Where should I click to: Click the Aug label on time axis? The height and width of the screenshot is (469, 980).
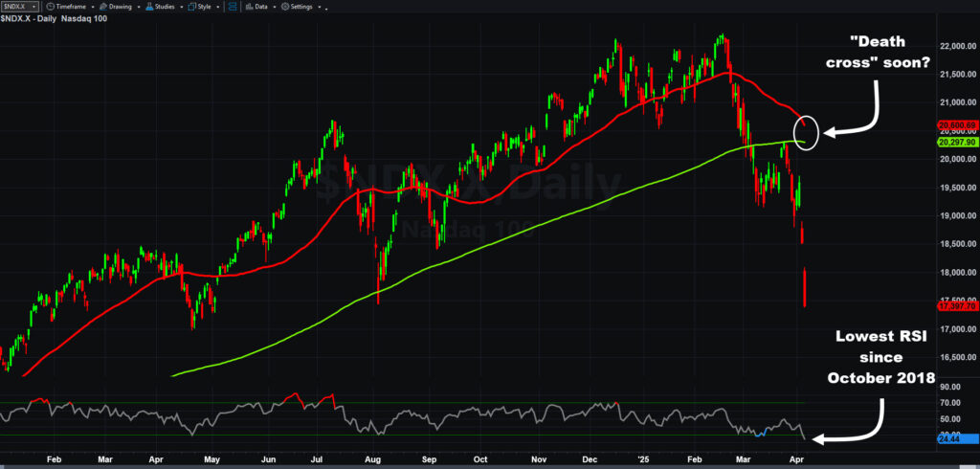pyautogui.click(x=372, y=458)
